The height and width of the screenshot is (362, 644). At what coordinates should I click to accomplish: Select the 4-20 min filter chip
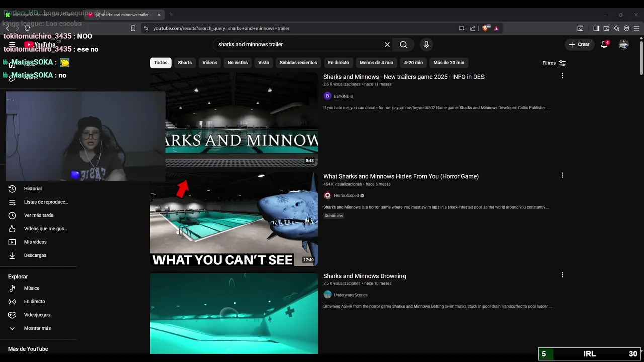(413, 63)
